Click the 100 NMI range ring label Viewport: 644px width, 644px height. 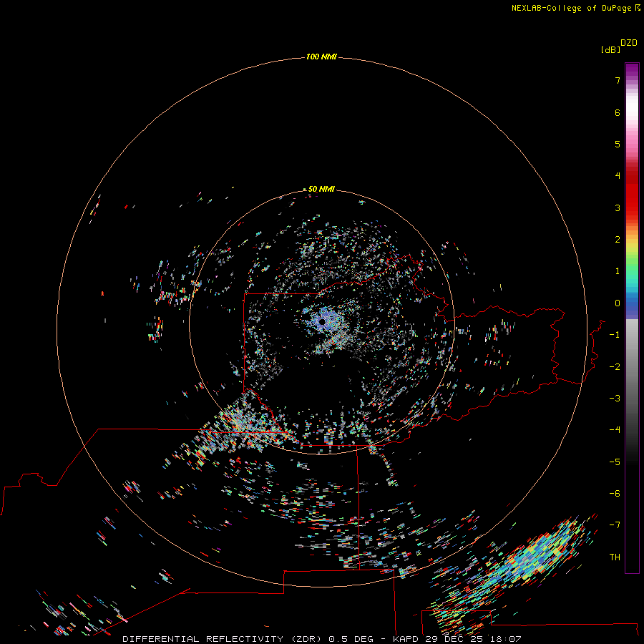coord(321,57)
